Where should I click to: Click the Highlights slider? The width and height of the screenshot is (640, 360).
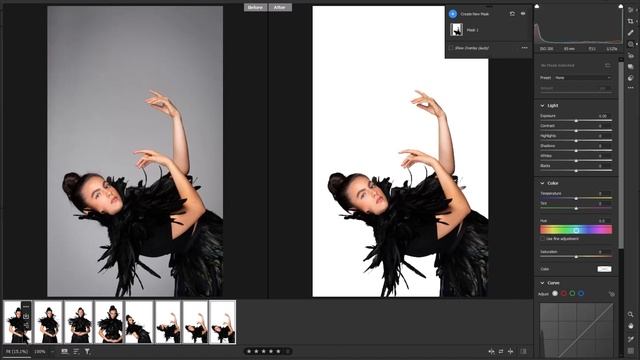(x=576, y=141)
